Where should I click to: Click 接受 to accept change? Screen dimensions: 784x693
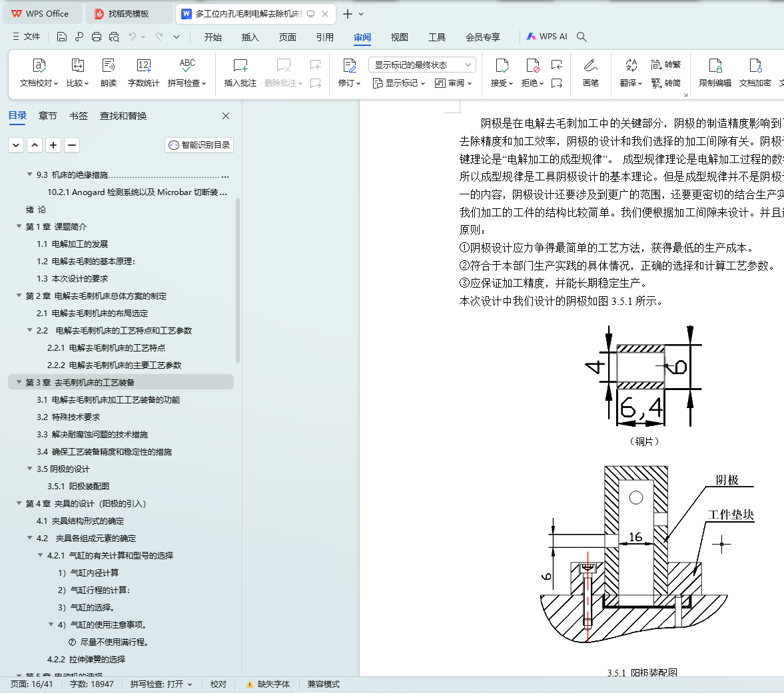click(502, 73)
